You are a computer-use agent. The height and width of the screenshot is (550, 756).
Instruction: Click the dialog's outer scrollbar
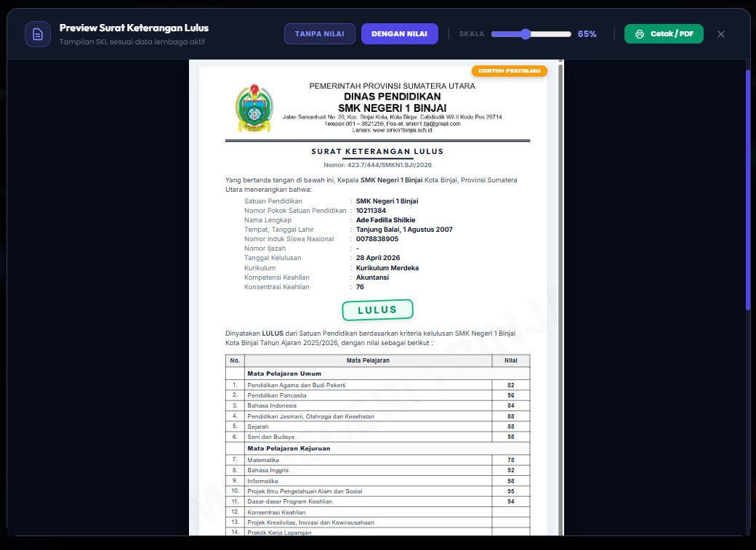[748, 190]
